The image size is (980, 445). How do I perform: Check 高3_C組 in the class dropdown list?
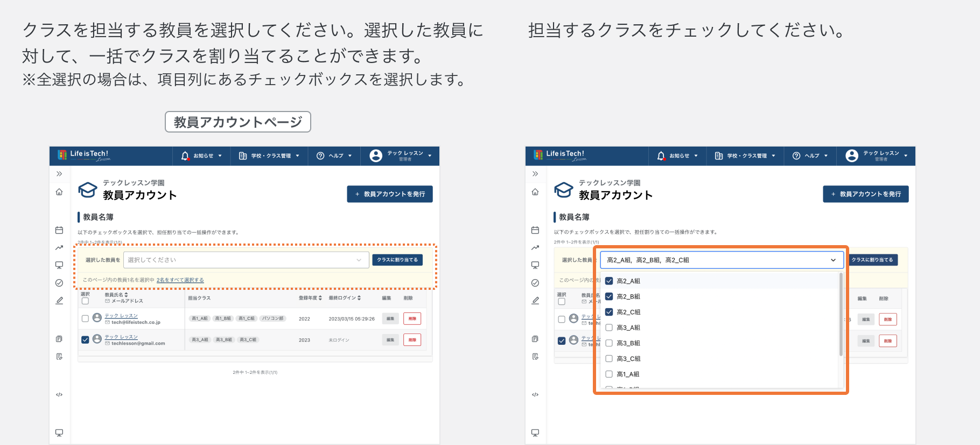click(609, 359)
